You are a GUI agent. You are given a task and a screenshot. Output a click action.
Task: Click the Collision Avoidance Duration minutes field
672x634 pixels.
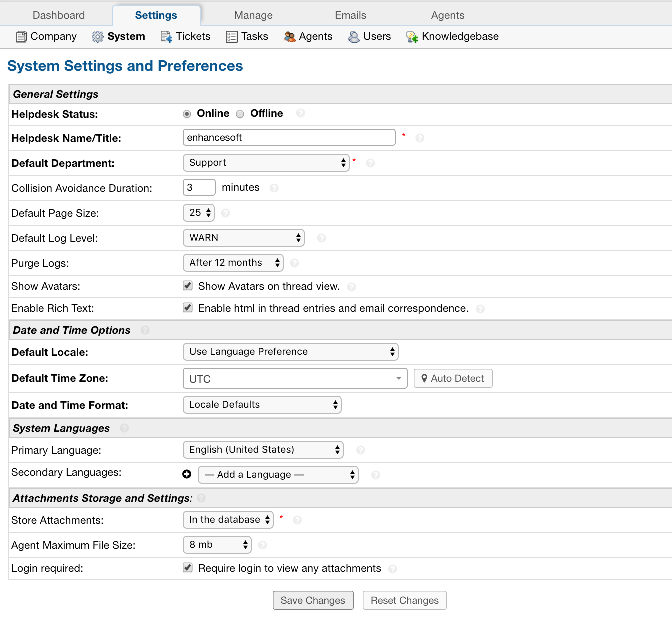click(199, 187)
